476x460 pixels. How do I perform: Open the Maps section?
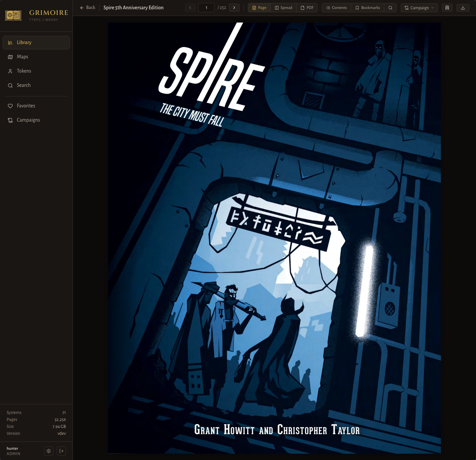pos(36,57)
